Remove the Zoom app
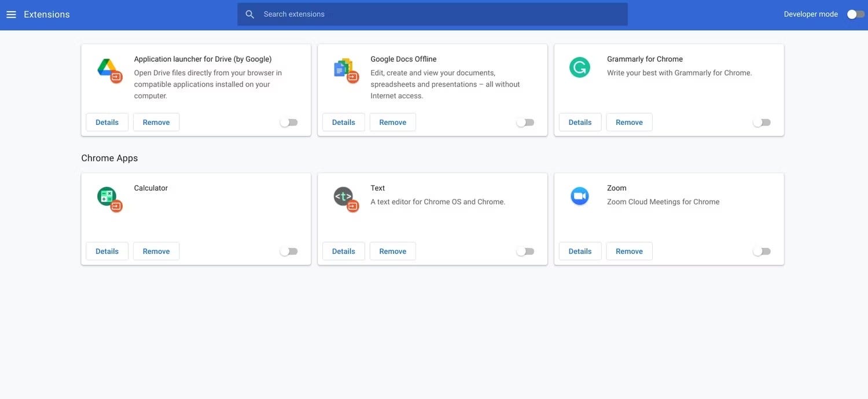 point(630,250)
